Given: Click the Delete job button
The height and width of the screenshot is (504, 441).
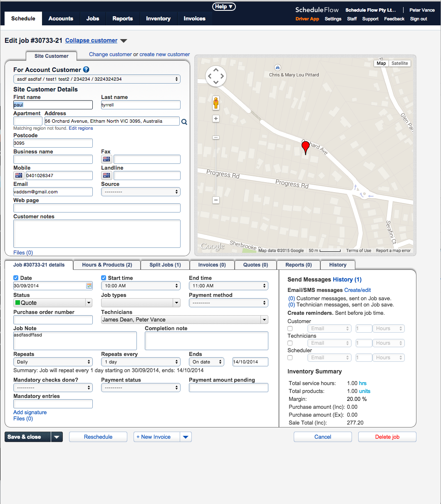Looking at the screenshot, I should click(387, 437).
